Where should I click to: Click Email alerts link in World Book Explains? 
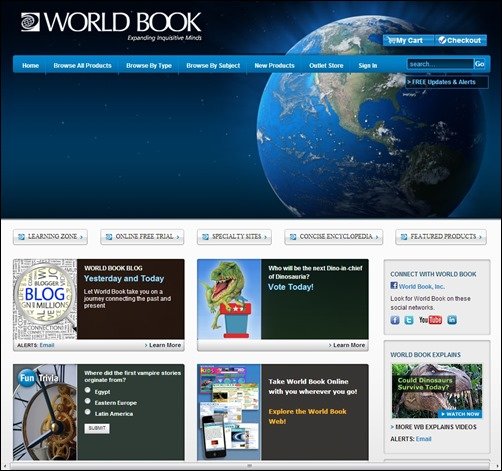424,439
